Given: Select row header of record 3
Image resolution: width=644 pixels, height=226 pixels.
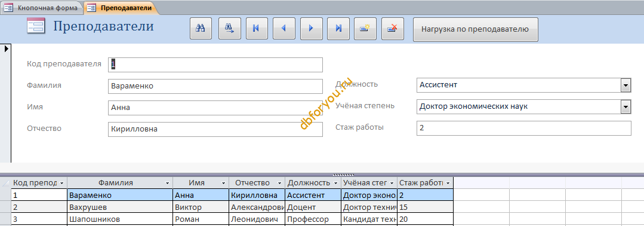Looking at the screenshot, I should click(6, 219).
